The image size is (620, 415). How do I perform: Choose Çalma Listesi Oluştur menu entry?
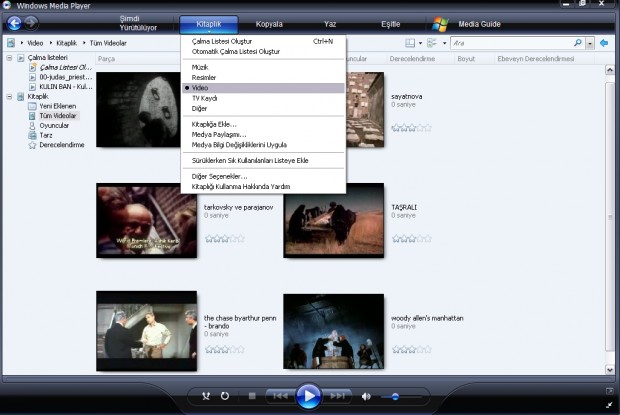coord(263,41)
